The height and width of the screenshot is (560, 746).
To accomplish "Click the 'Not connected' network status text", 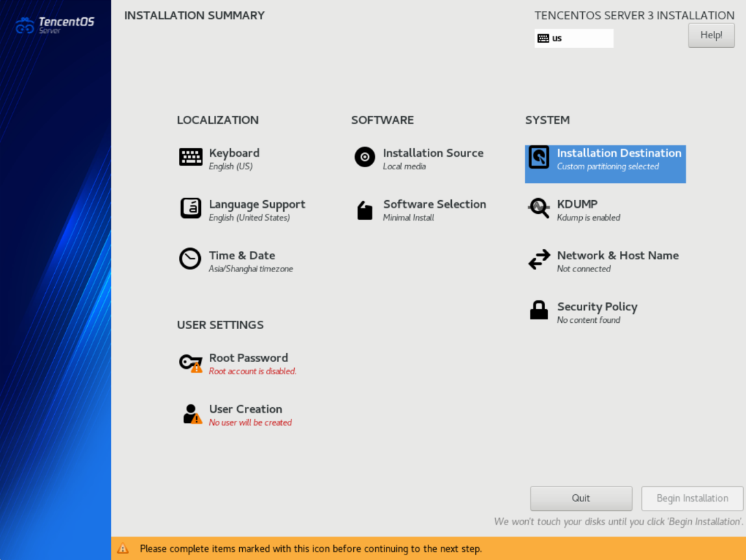I will point(583,269).
